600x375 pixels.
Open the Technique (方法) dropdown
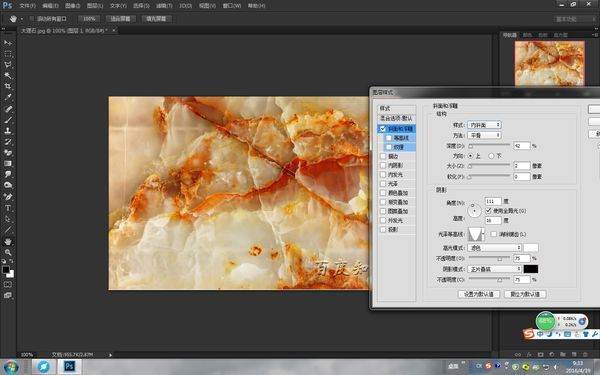(485, 135)
